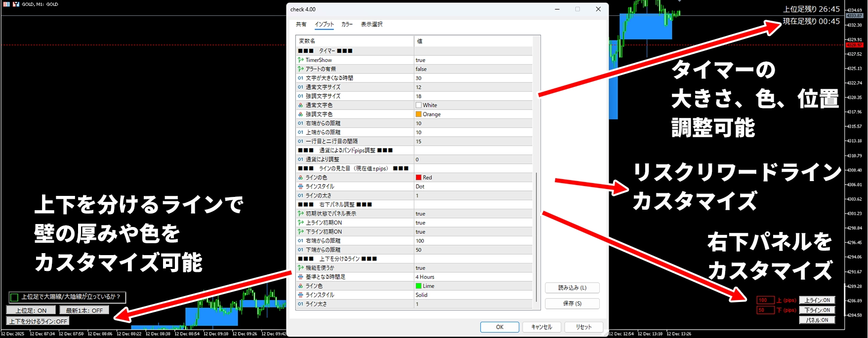Check the 上位足で大陽線/大陰線 checkbox

pyautogui.click(x=14, y=297)
